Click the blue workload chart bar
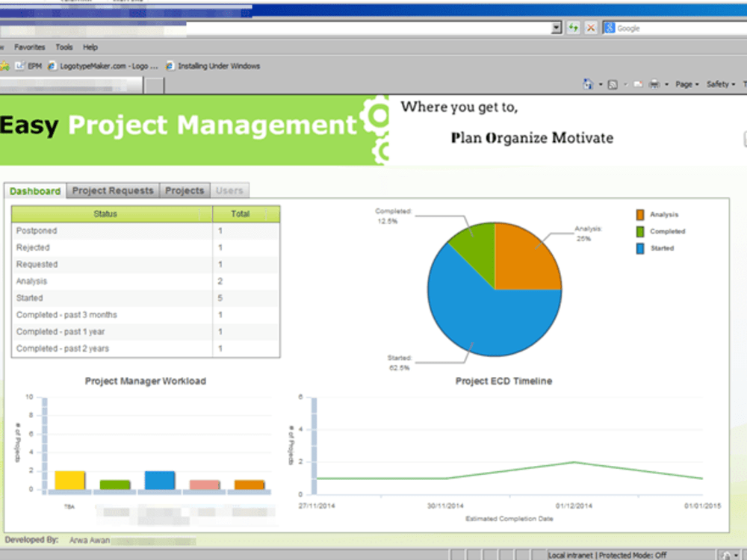Screen dimensions: 747x560 click(160, 480)
